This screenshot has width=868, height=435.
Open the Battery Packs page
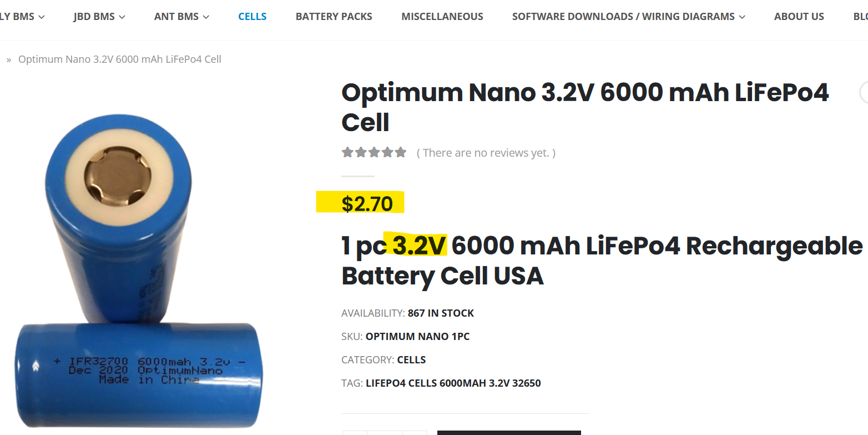tap(334, 17)
